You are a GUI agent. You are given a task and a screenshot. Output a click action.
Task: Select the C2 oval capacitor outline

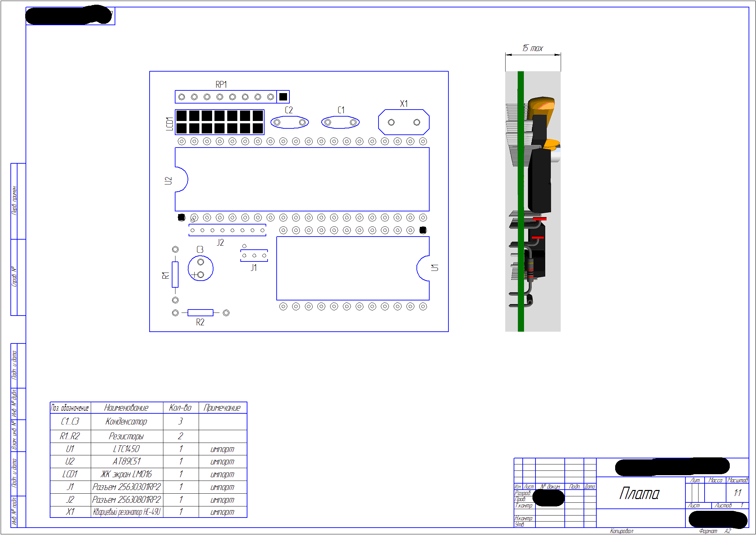click(x=289, y=122)
